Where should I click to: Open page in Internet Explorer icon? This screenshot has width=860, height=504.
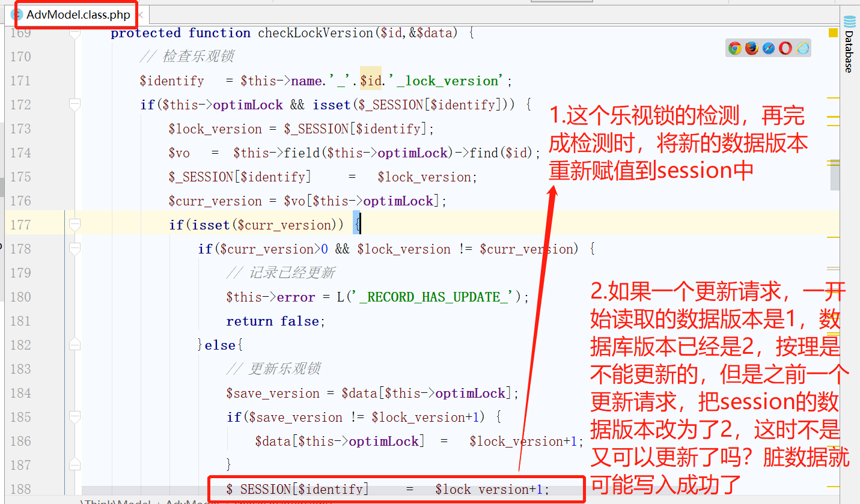(x=803, y=49)
